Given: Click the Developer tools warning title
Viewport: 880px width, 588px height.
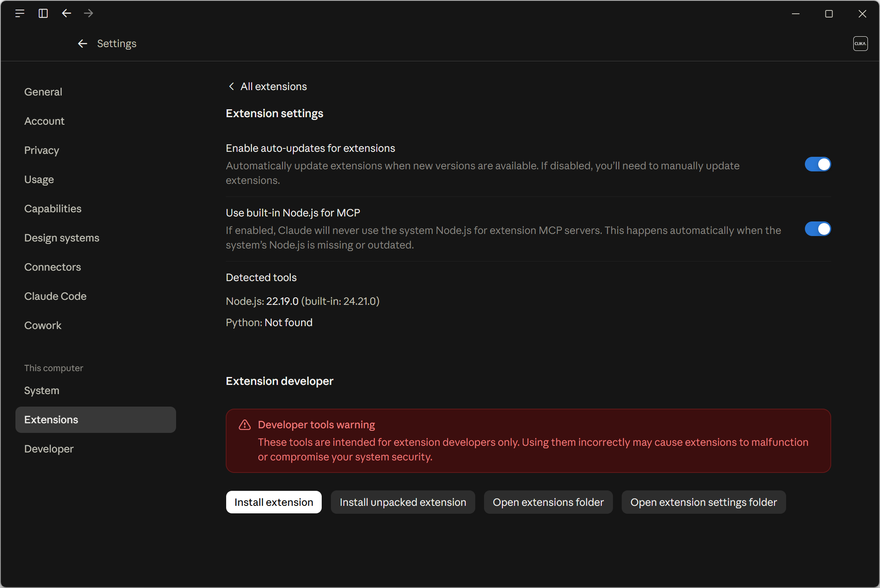Looking at the screenshot, I should [x=316, y=425].
